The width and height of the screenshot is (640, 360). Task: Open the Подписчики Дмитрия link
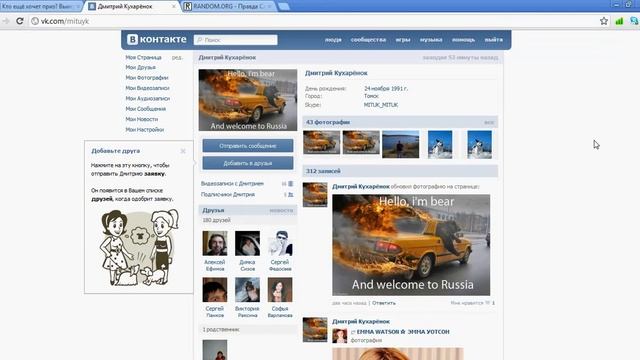tap(228, 195)
